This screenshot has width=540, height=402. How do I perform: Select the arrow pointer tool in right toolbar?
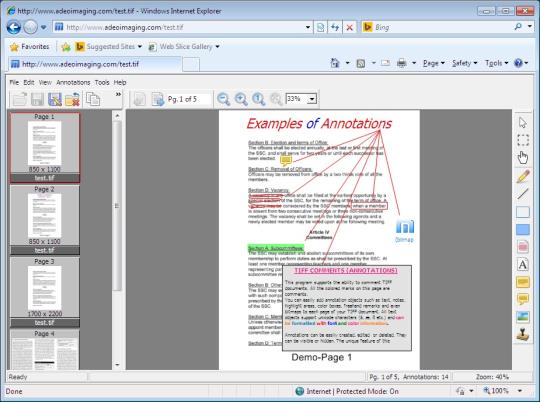(523, 123)
